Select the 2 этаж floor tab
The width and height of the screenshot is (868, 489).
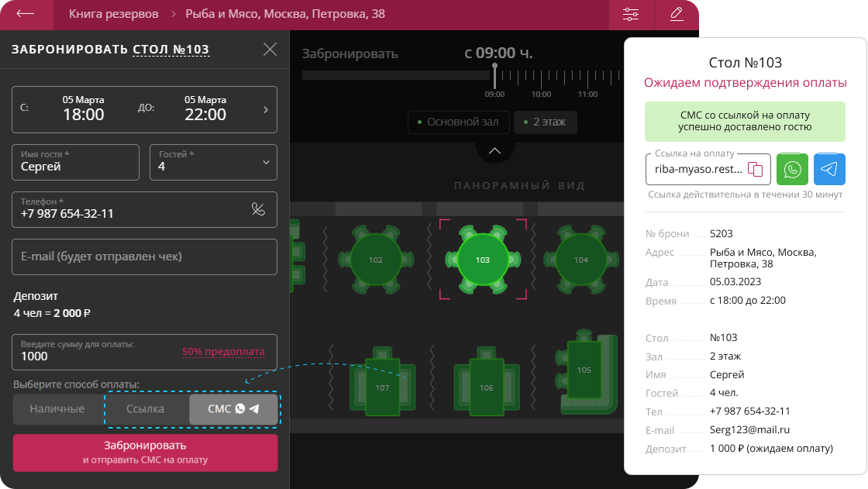click(x=547, y=122)
